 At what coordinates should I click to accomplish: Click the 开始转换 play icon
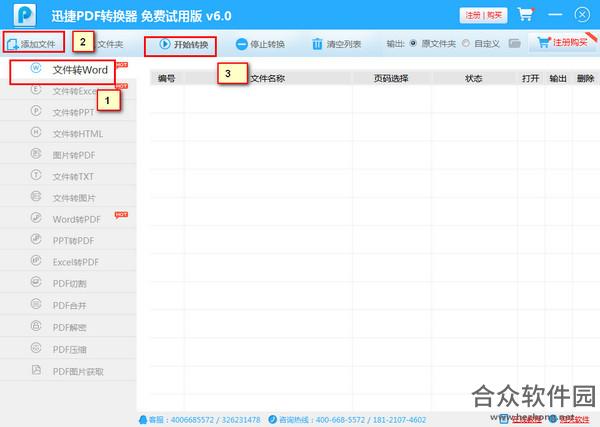[165, 44]
